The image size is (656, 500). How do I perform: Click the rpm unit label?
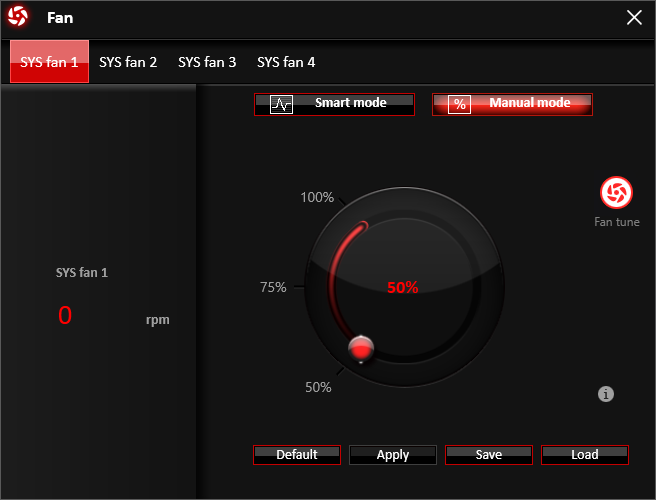coord(158,320)
